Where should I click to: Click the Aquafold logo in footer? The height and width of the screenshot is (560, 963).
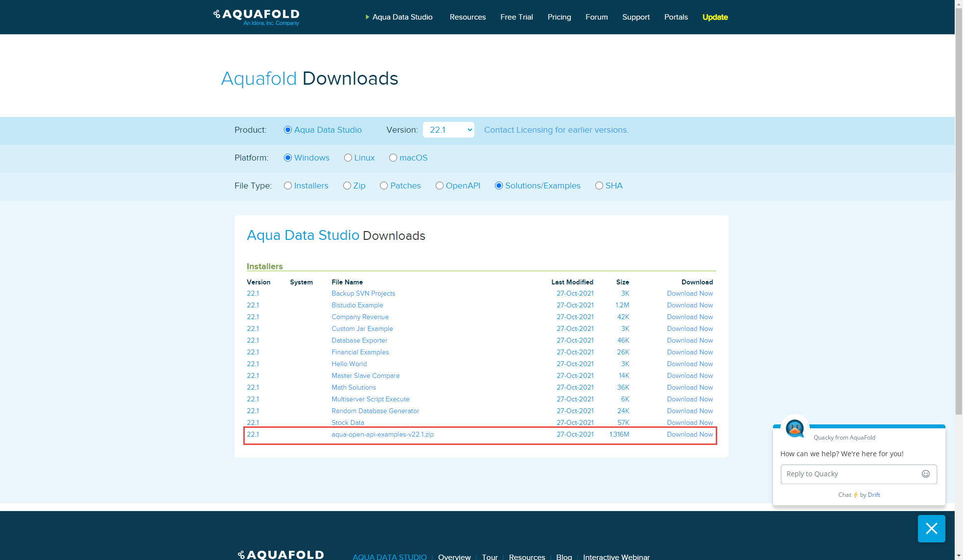(281, 555)
